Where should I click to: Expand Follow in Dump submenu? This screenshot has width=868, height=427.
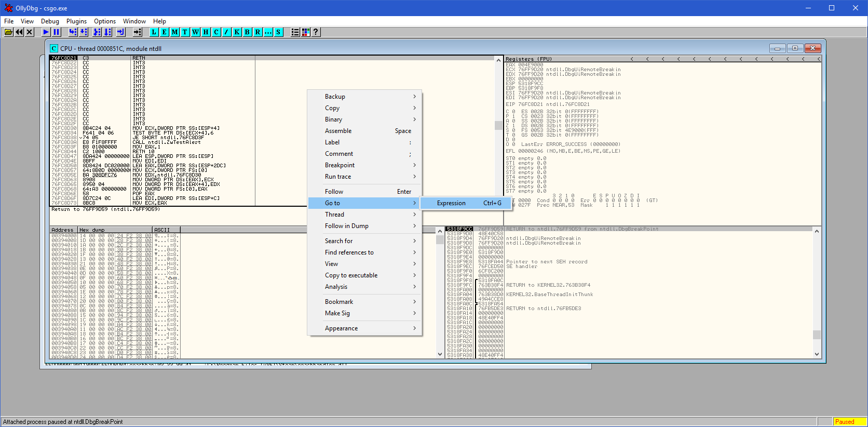tap(365, 226)
